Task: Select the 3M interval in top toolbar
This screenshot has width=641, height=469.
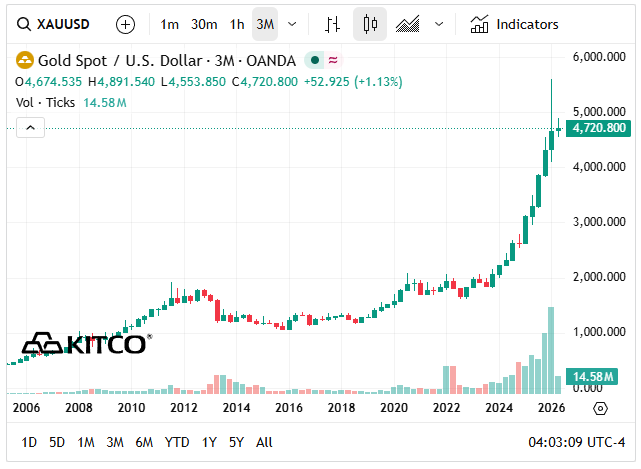Action: click(265, 25)
